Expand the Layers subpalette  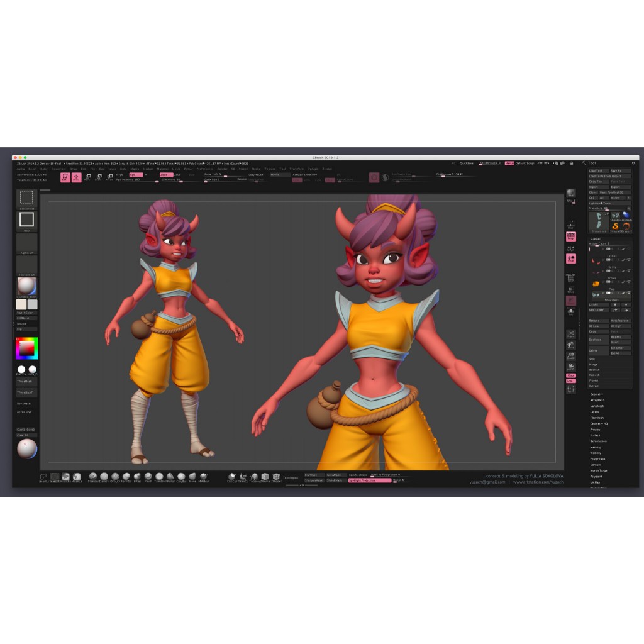(595, 412)
